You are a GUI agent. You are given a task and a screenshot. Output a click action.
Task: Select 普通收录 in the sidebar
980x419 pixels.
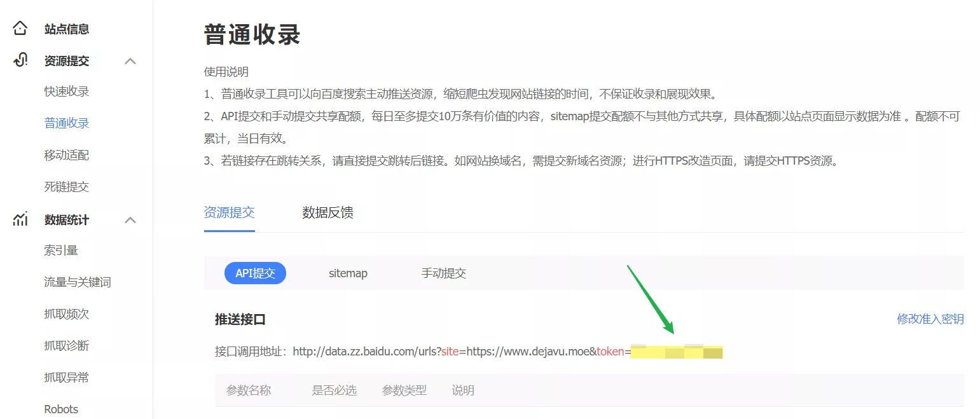[x=66, y=123]
